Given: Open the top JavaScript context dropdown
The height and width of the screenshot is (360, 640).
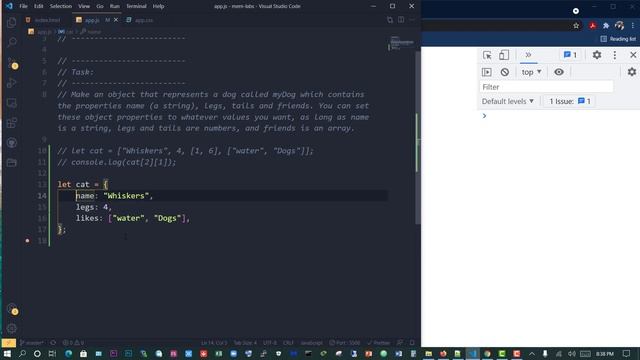Looking at the screenshot, I should click(531, 72).
